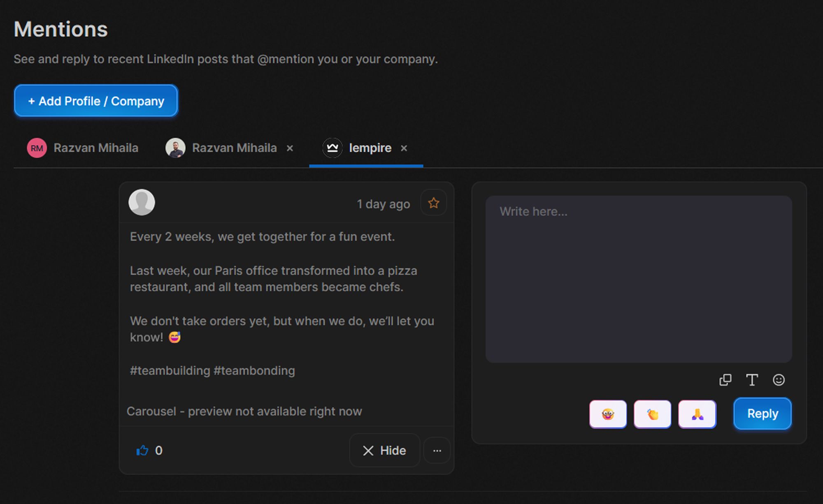Click the 1 day ago timestamp

click(x=384, y=204)
